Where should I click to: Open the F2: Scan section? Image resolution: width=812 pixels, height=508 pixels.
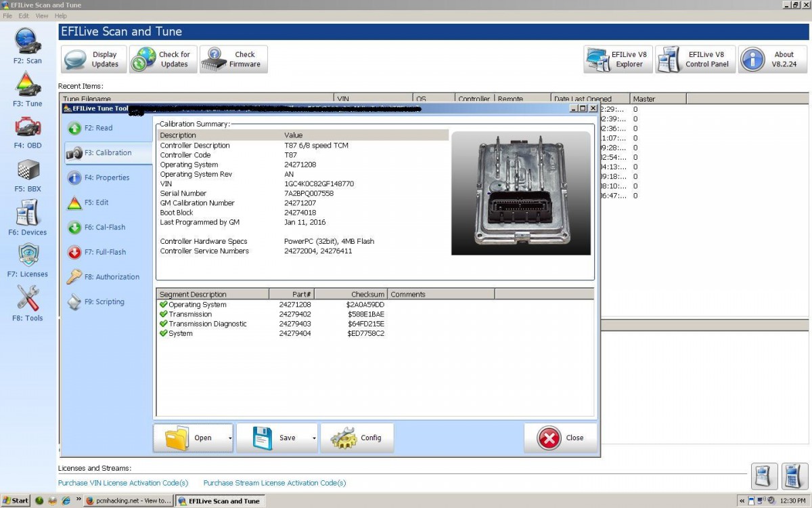28,46
